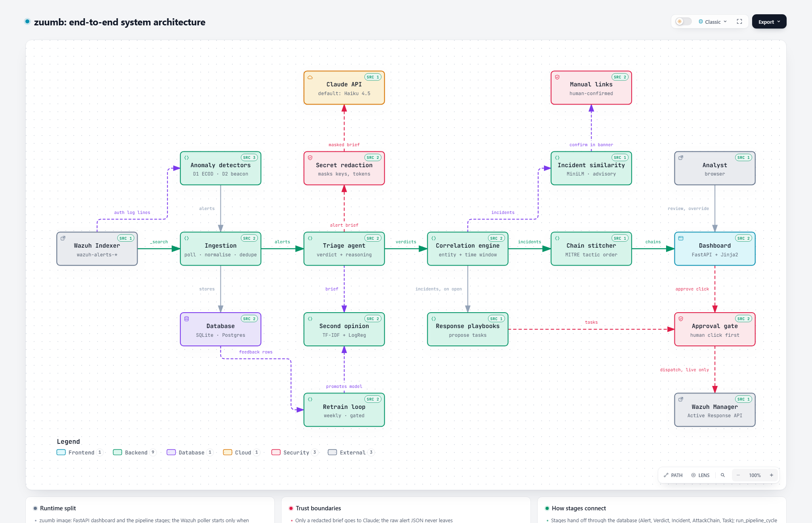Zoom out with the minus button

click(x=738, y=475)
